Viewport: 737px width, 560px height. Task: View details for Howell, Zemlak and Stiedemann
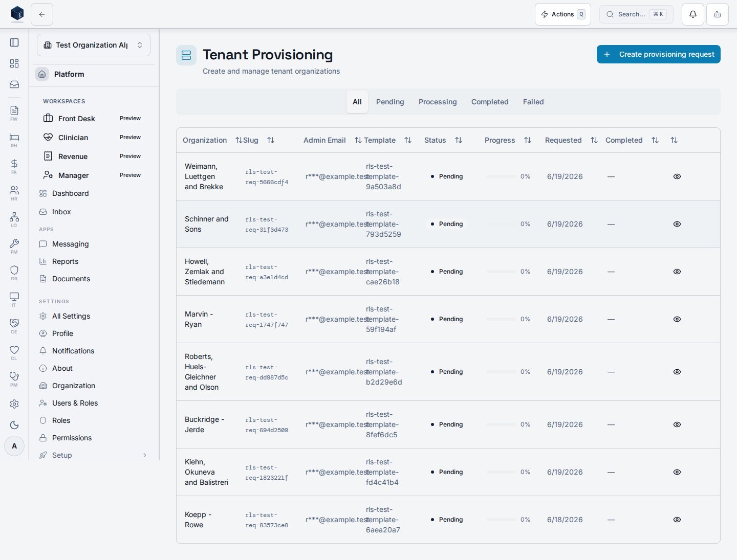[x=677, y=272]
